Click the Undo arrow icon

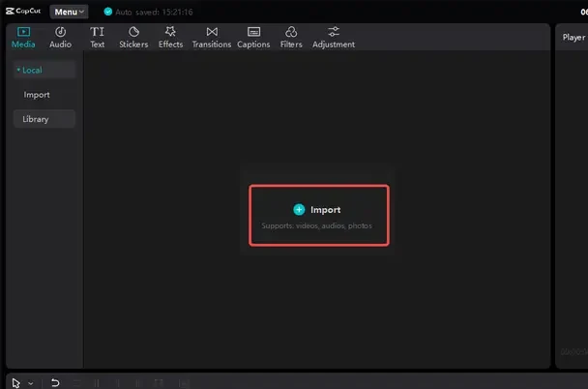click(x=55, y=382)
